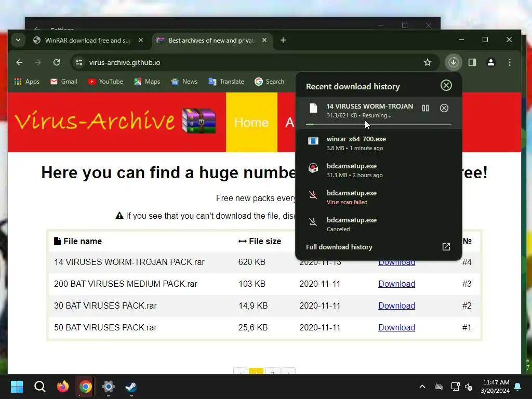532x399 pixels.
Task: Open the YouTube bookmark
Action: (x=105, y=82)
